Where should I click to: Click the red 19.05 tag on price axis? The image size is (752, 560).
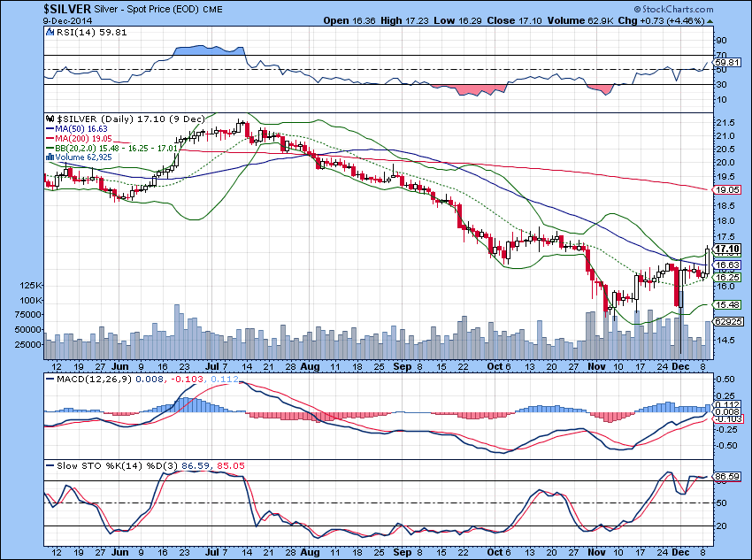[x=727, y=189]
